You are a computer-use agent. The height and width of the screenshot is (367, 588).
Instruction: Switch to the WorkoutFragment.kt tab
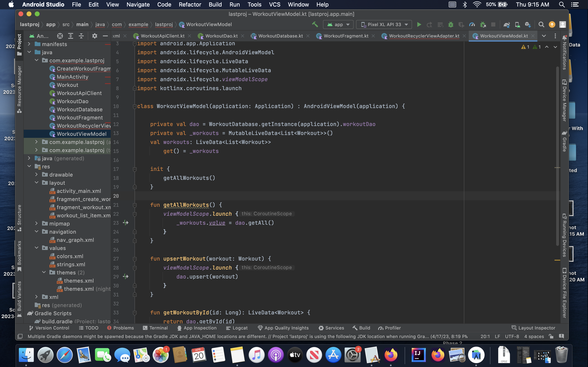[346, 36]
